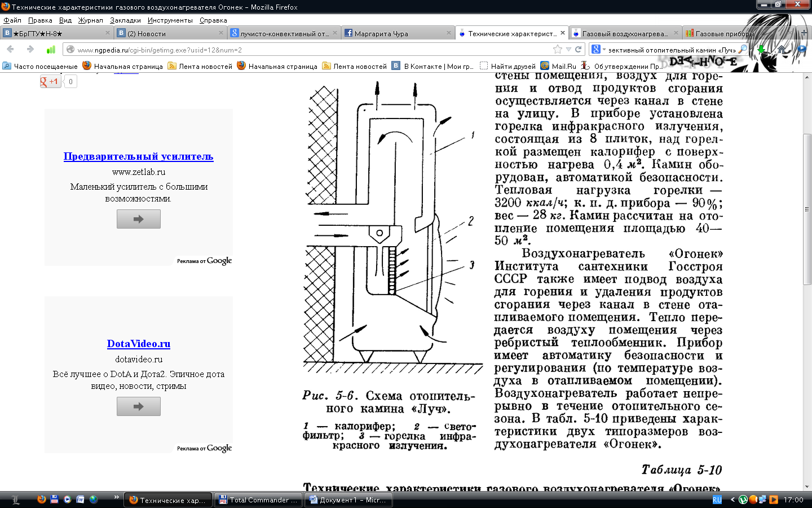Close the (2) Новости tab
Image resolution: width=812 pixels, height=508 pixels.
click(x=221, y=33)
